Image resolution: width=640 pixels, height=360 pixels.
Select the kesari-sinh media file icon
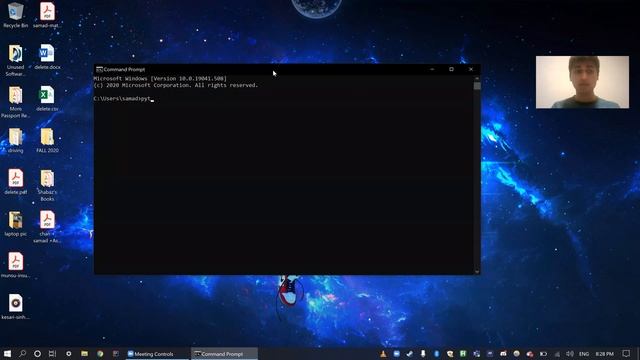click(16, 307)
